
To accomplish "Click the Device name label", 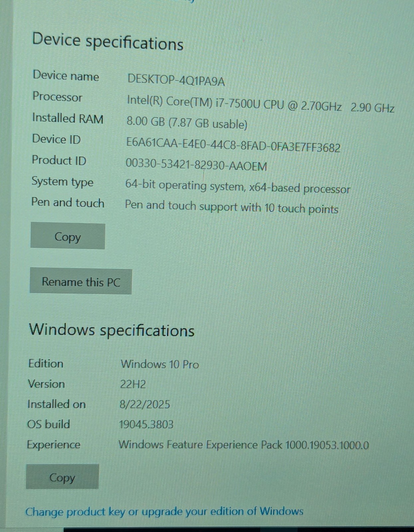I will pos(66,75).
